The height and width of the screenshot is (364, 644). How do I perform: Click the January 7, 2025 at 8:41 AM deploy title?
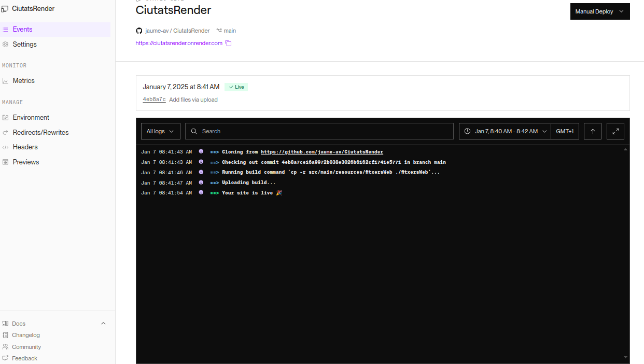181,87
